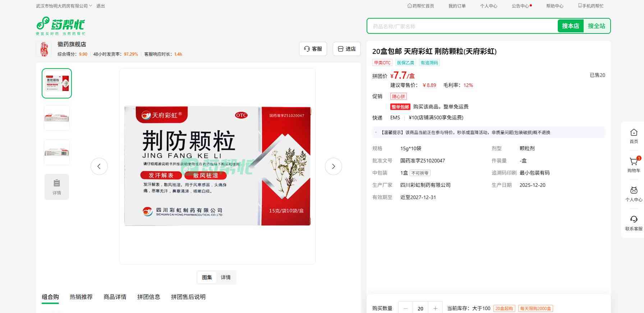
Task: Show the next product image
Action: tap(333, 166)
